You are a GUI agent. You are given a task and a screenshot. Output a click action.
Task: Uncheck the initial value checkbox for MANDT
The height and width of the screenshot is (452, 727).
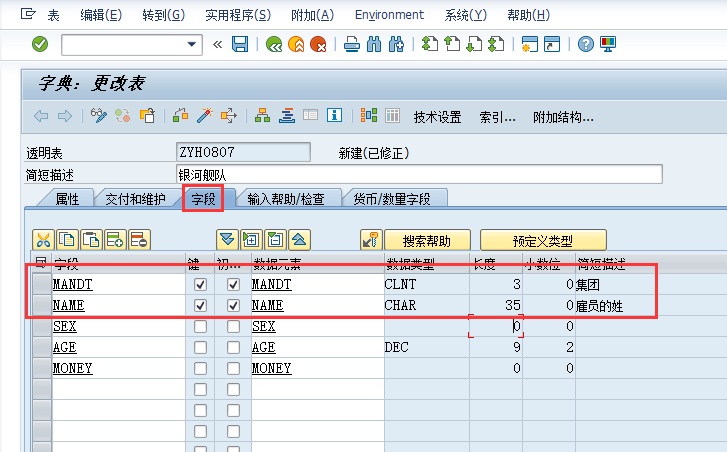coord(233,284)
